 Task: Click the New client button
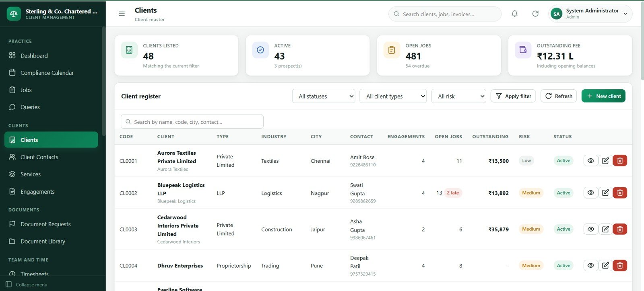pyautogui.click(x=603, y=96)
